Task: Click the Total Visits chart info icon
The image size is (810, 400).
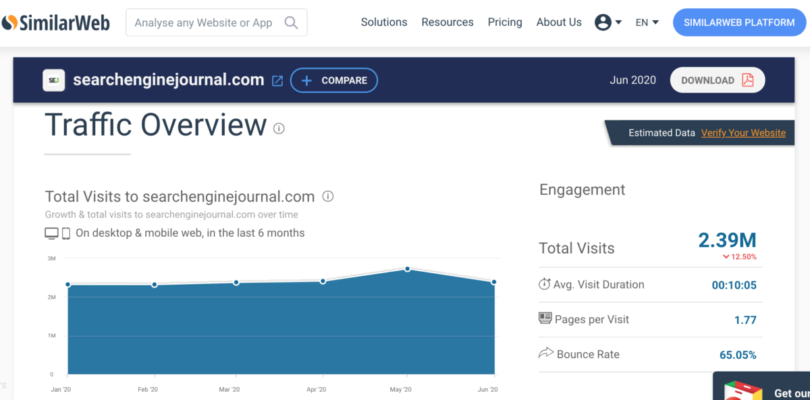Action: (328, 196)
